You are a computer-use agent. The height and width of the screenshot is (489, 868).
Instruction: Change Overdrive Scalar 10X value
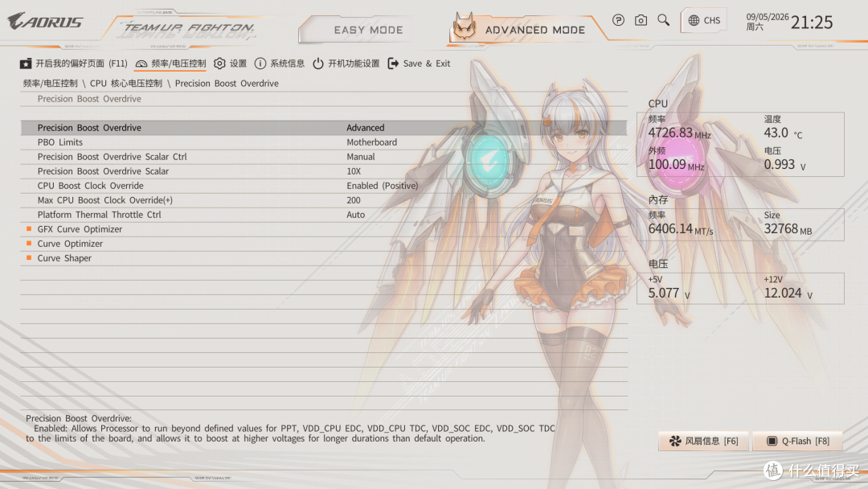click(354, 171)
